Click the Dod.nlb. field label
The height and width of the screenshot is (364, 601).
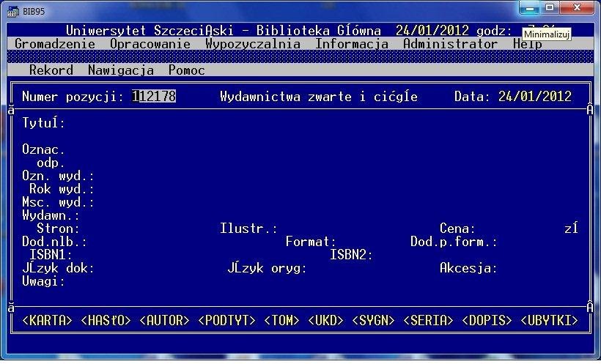(55, 242)
